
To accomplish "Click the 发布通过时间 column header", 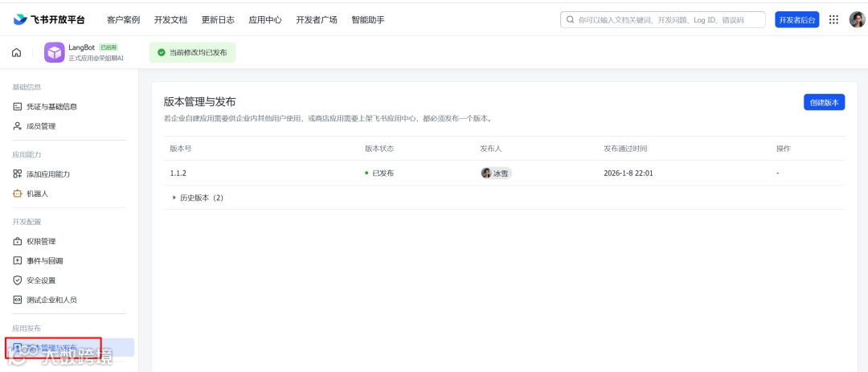I will tap(625, 149).
